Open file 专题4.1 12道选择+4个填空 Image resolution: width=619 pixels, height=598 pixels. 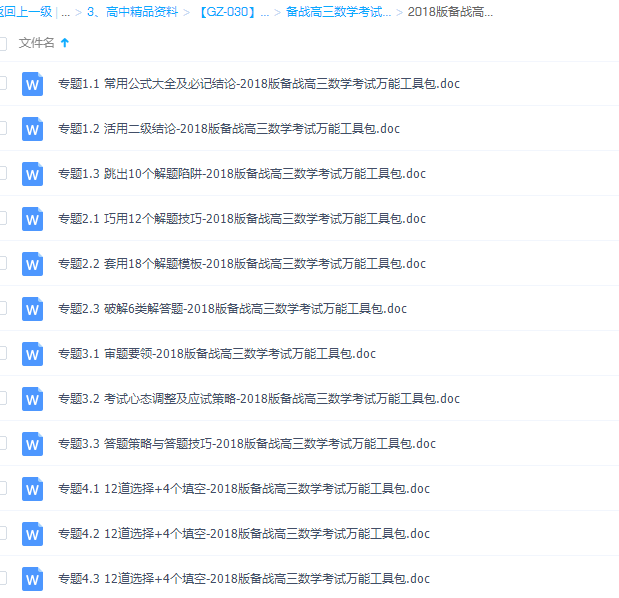click(244, 489)
